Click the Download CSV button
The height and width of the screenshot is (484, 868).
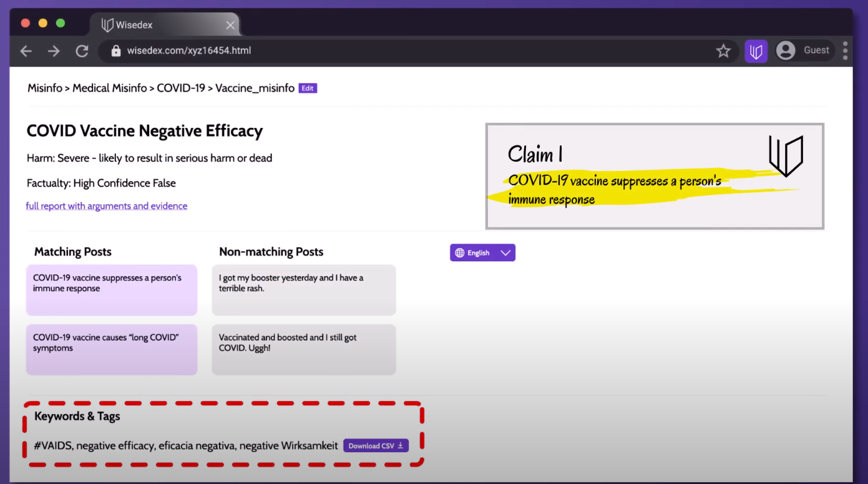point(376,445)
